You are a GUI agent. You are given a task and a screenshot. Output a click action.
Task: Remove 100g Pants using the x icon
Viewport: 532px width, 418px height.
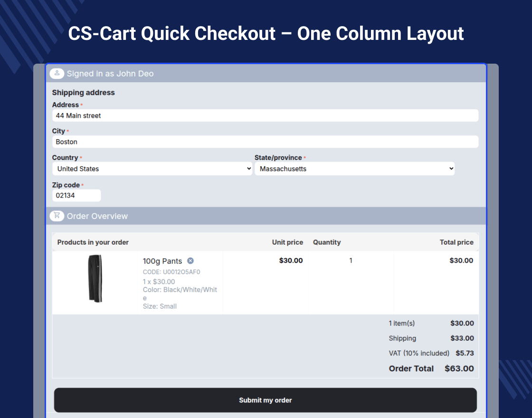190,260
